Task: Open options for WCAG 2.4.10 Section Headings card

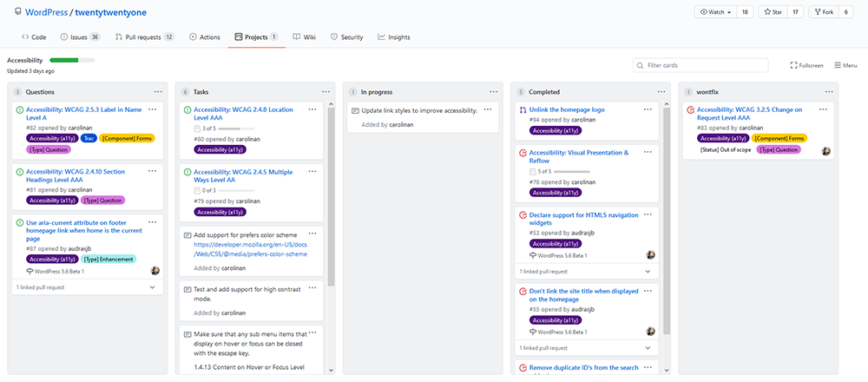Action: point(152,172)
